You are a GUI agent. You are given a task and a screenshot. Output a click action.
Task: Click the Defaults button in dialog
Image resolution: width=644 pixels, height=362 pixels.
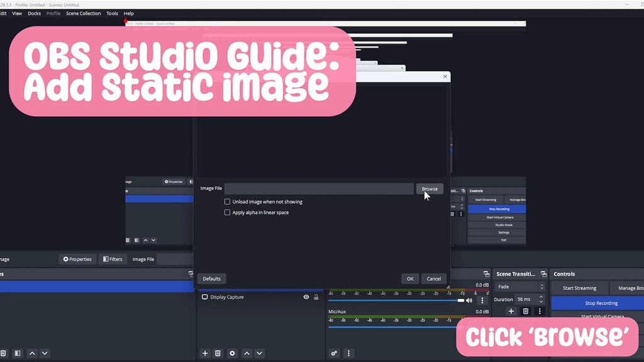(211, 278)
